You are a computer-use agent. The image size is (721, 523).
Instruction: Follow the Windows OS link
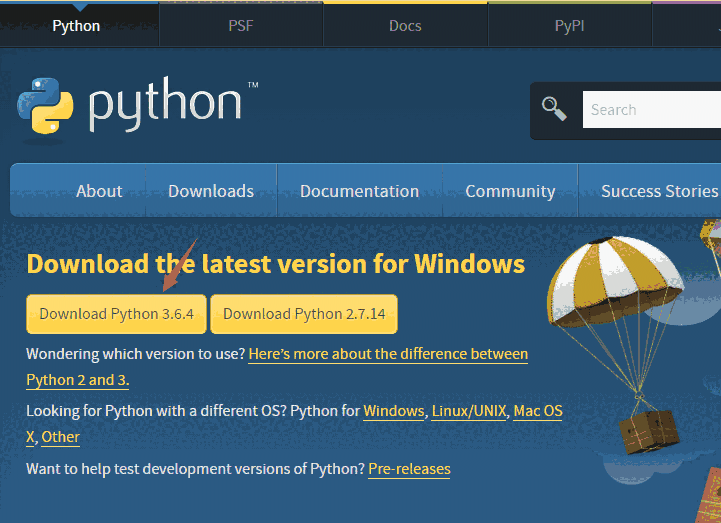click(x=394, y=411)
